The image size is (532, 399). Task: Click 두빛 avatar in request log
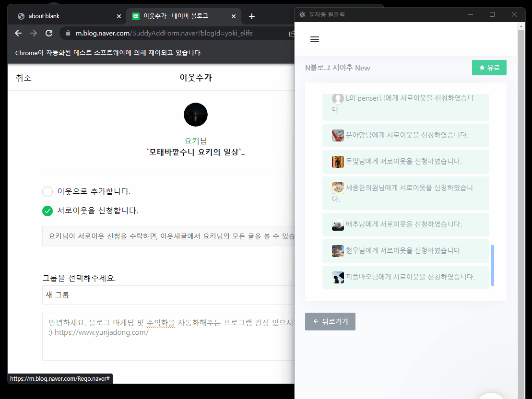point(338,162)
